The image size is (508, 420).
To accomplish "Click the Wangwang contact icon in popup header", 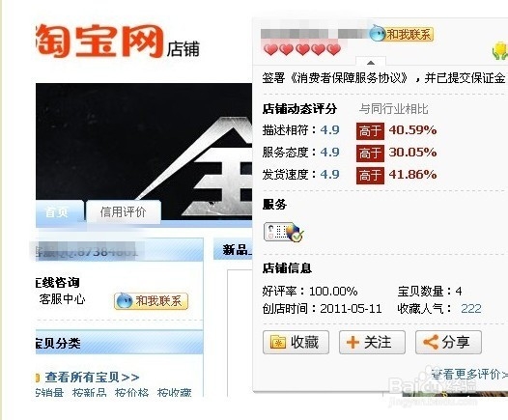I will [378, 34].
